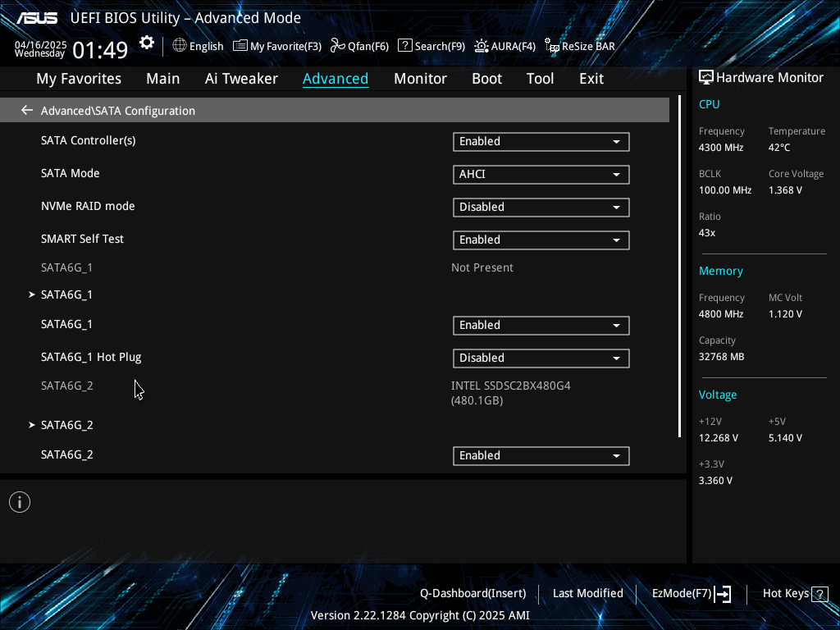
Task: Open NVMe RAID mode dropdown
Action: [541, 207]
